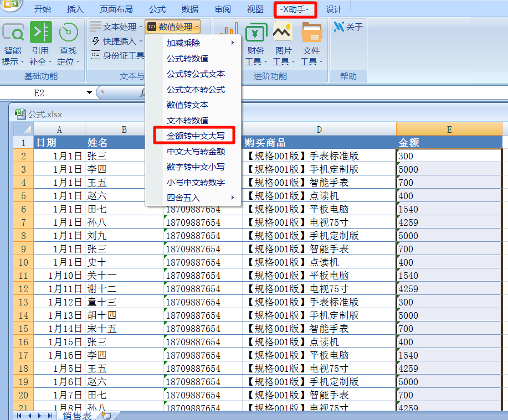Screen dimensions: 508x420
Task: Go to last sheet navigation arrow
Action: click(x=50, y=416)
